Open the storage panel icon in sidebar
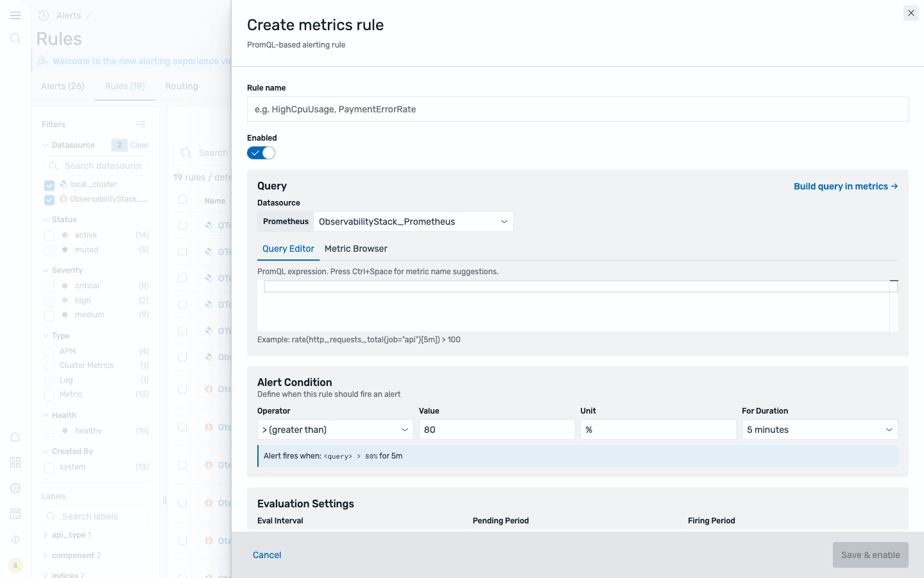 [15, 514]
